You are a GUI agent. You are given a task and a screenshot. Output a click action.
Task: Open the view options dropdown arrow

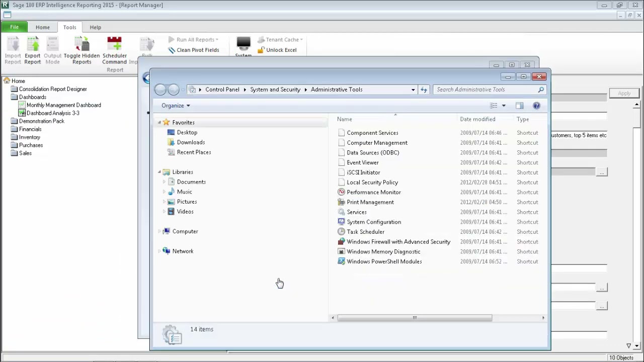504,106
